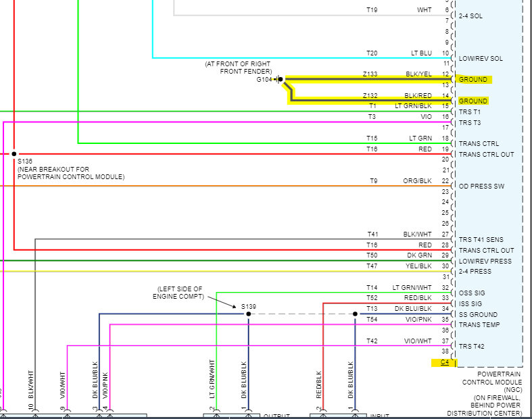Select the 2-4 SOL pin label

pos(470,16)
